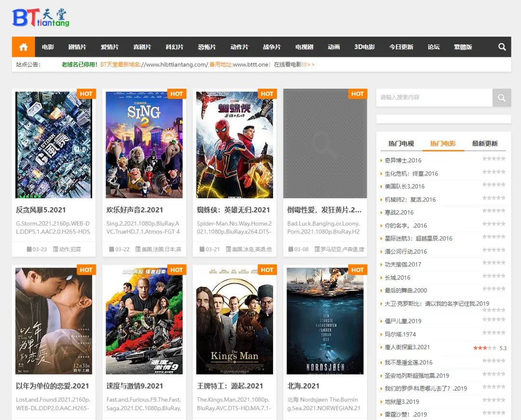
Task: Open the 论坛 menu item
Action: tap(434, 47)
